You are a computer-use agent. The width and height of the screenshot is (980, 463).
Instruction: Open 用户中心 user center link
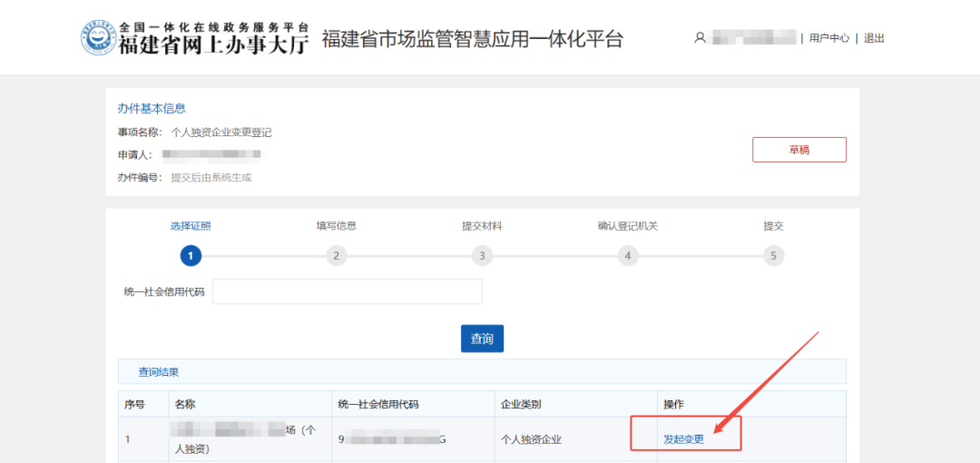[829, 38]
